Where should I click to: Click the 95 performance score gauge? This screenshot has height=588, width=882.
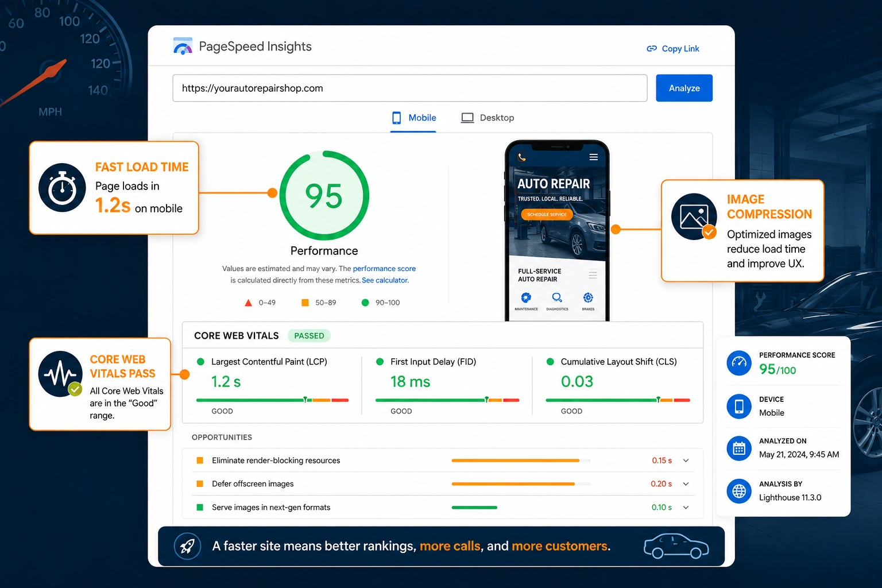tap(324, 196)
